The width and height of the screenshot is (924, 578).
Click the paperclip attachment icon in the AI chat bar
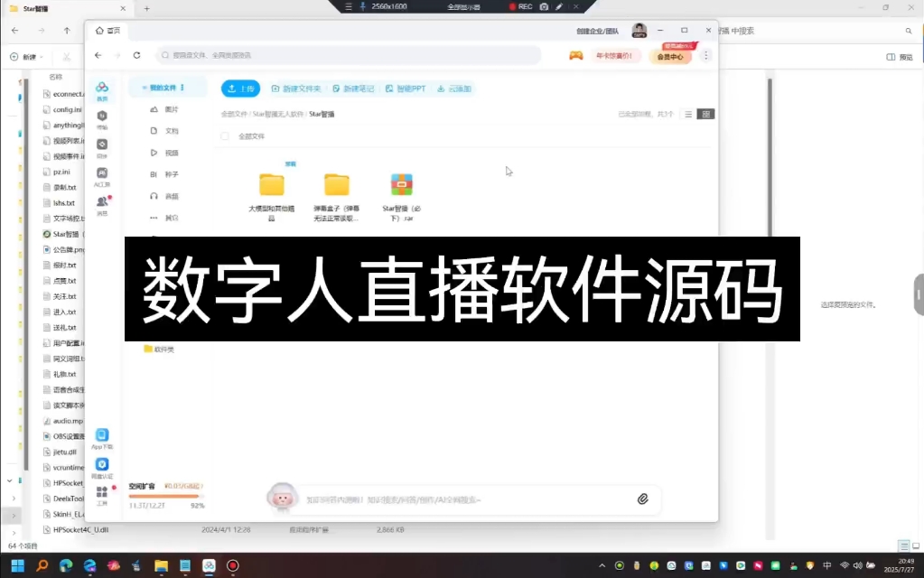(643, 499)
